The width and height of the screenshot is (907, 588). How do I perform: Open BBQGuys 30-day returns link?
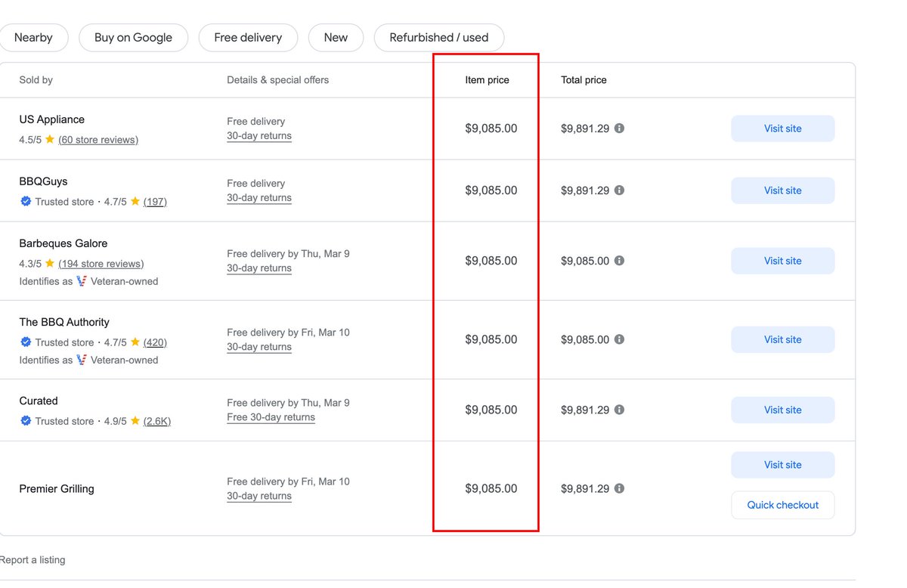pyautogui.click(x=259, y=198)
